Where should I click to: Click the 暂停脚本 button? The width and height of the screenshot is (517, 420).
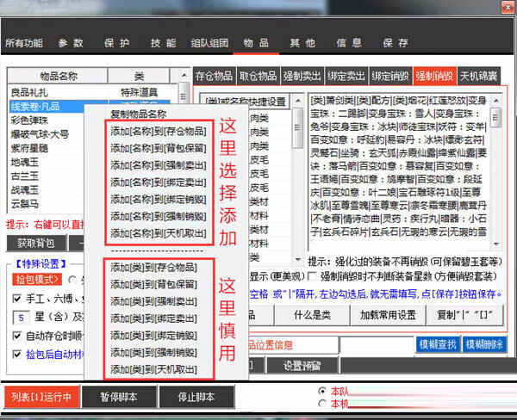119,397
